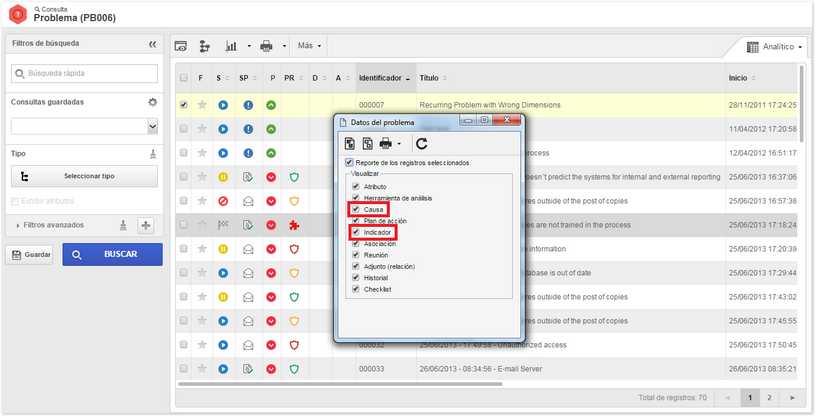Clear the Tipo filter with broom icon

(x=153, y=154)
